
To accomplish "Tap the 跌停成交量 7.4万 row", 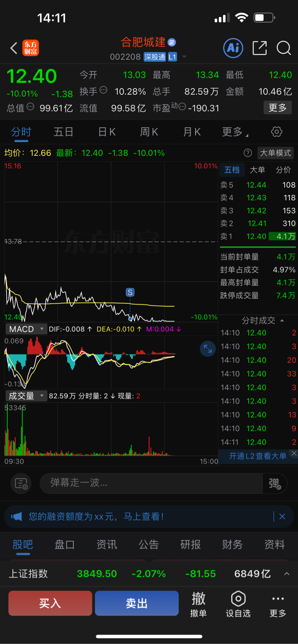I will [x=258, y=296].
